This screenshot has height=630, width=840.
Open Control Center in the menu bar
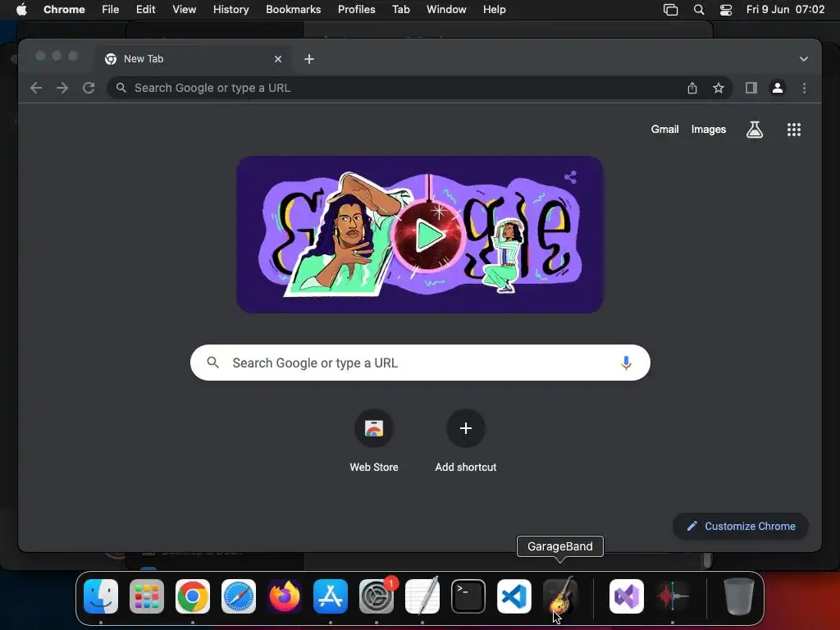click(725, 10)
